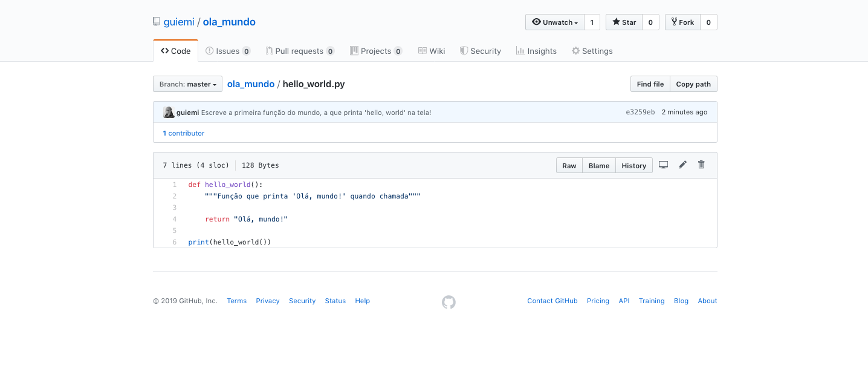Open footer Help link
The image size is (868, 374).
pyautogui.click(x=363, y=301)
